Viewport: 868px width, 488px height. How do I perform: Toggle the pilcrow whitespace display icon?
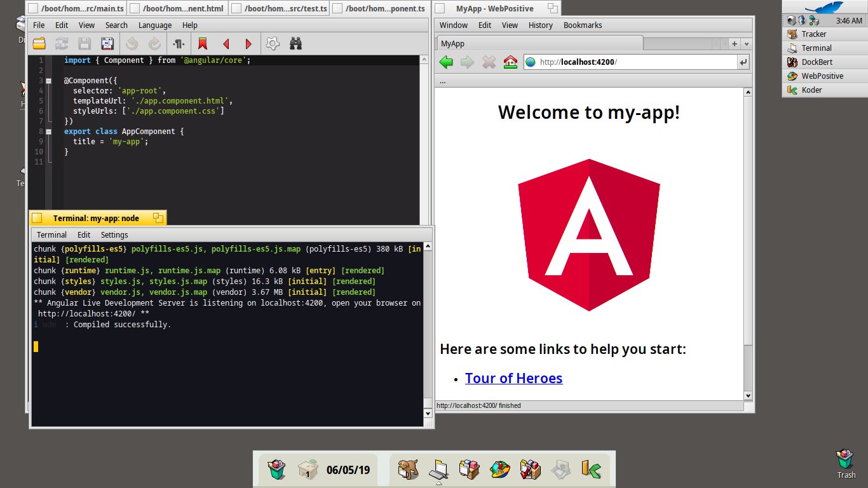[x=179, y=44]
